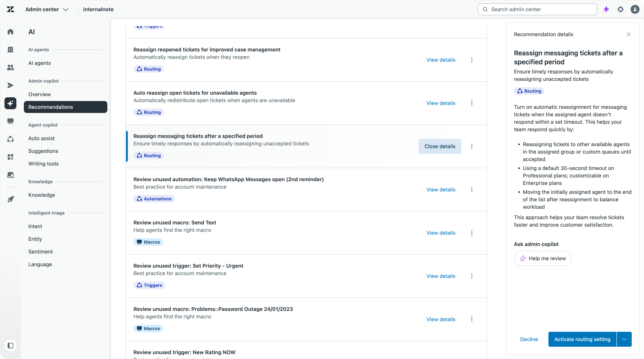The width and height of the screenshot is (644, 359).
Task: Open options menu for Set Priority - Urgent trigger
Action: pyautogui.click(x=472, y=276)
